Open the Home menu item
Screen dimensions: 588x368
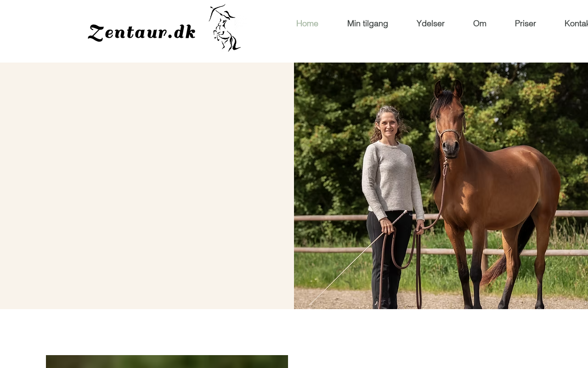[307, 23]
